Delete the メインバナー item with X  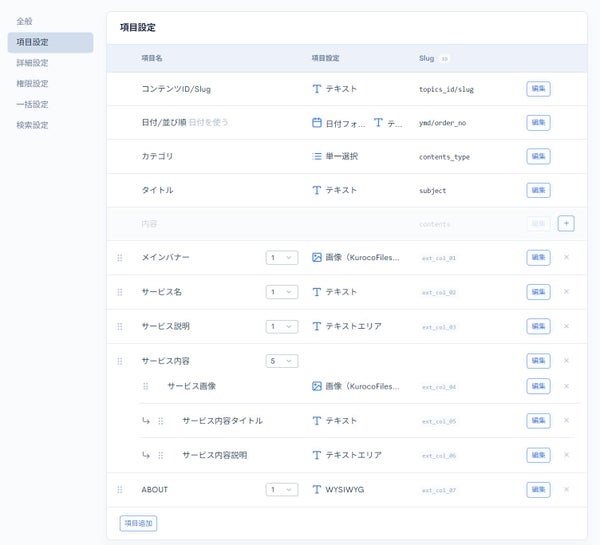567,257
